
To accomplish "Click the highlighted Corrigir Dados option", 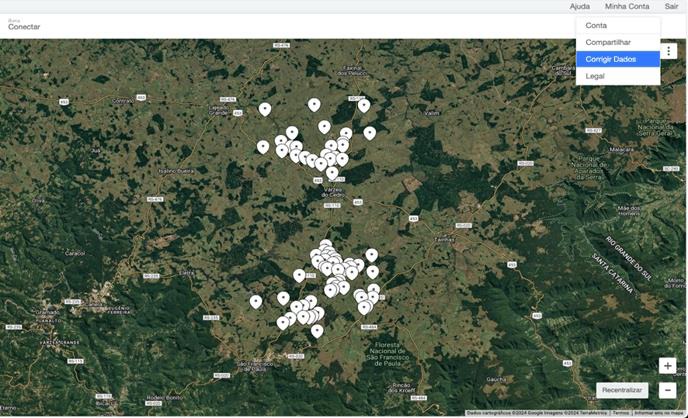I will 609,59.
